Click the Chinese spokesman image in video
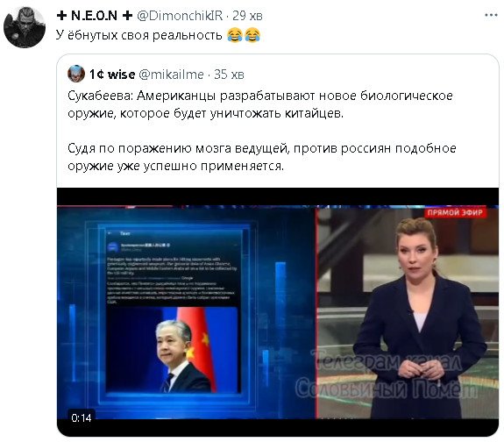 (x=173, y=350)
